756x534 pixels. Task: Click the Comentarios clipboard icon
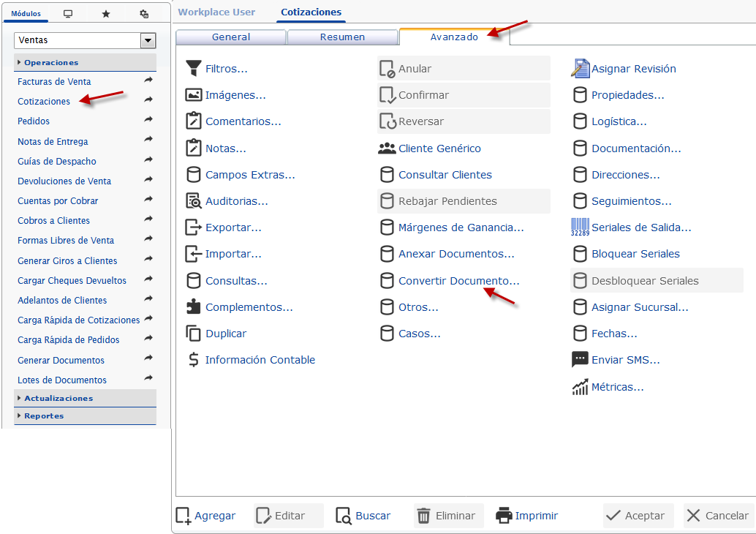pyautogui.click(x=193, y=121)
